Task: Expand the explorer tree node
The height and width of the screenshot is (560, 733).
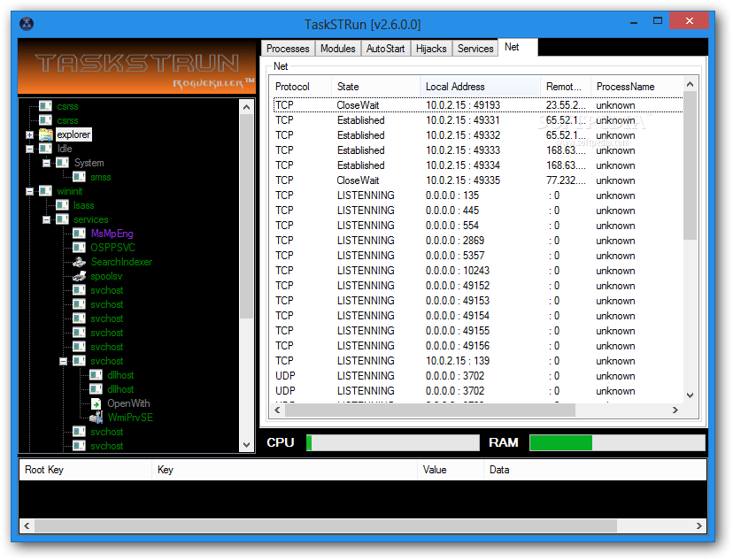Action: pyautogui.click(x=29, y=135)
